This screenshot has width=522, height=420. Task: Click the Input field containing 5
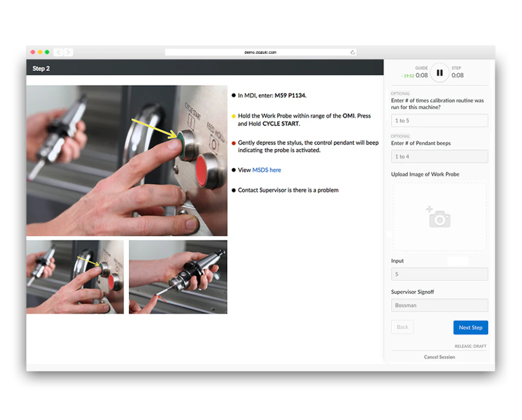[439, 274]
